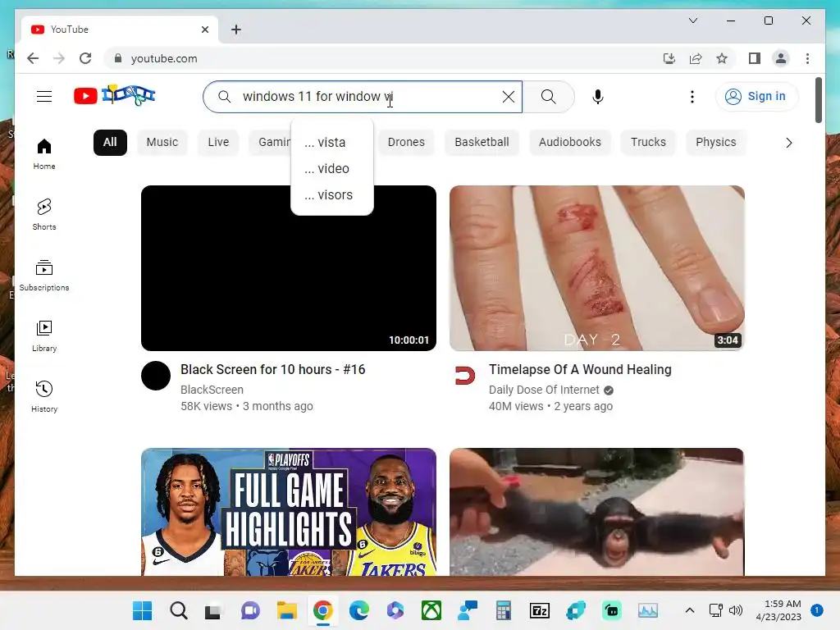
Task: Open the tab search dropdown arrow
Action: pos(692,21)
